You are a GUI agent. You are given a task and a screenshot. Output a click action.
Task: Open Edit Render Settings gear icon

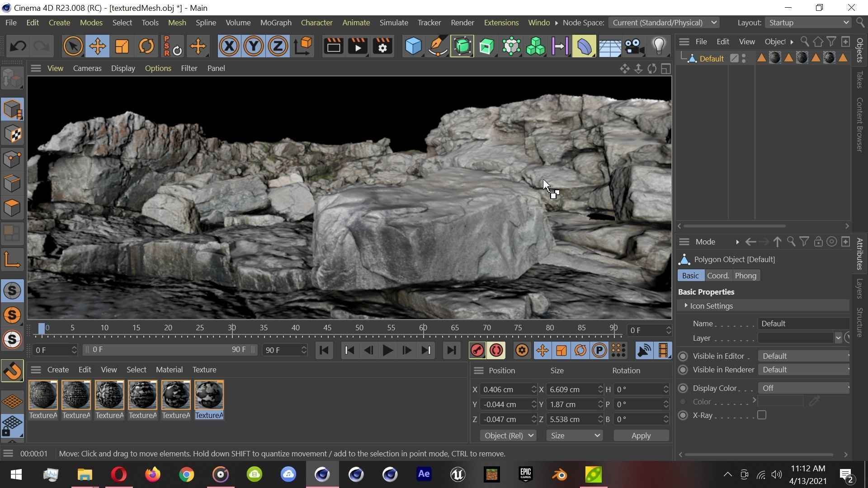382,46
